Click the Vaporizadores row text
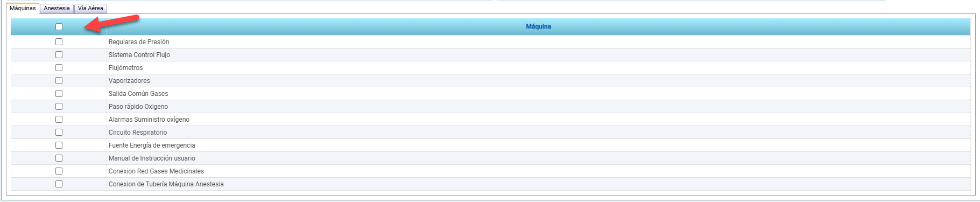The height and width of the screenshot is (202, 980). pyautogui.click(x=129, y=81)
